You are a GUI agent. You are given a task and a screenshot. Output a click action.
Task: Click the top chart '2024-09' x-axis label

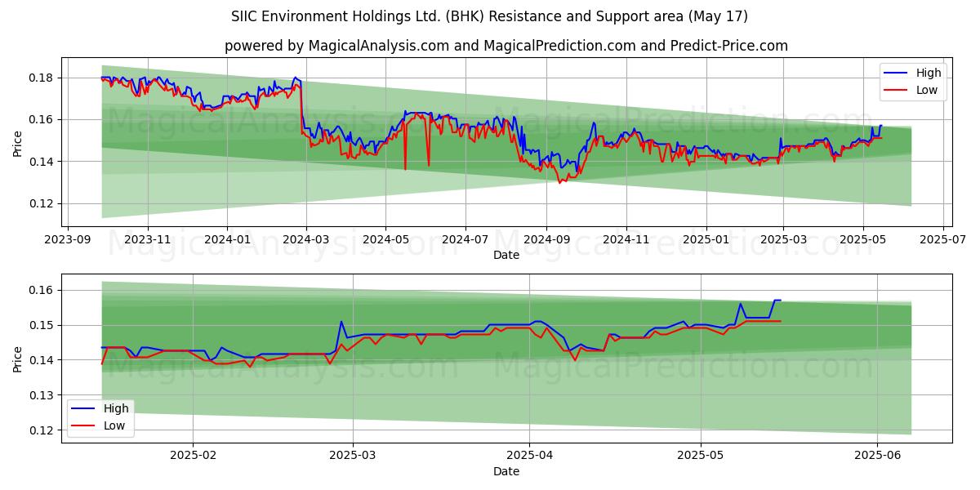[546, 239]
